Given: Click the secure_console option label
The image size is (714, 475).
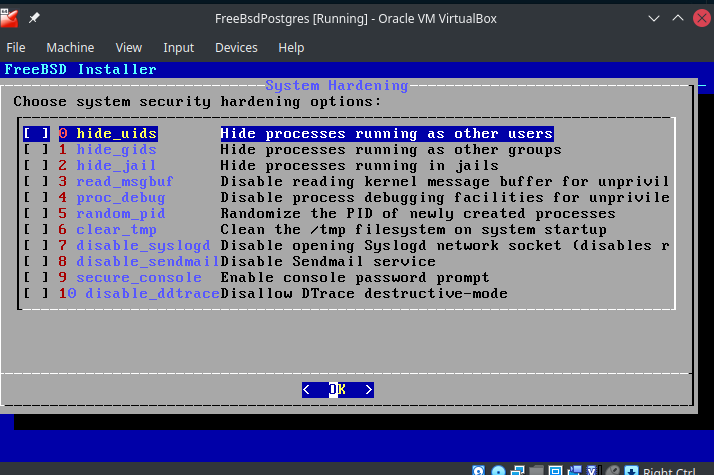Looking at the screenshot, I should click(x=139, y=277).
